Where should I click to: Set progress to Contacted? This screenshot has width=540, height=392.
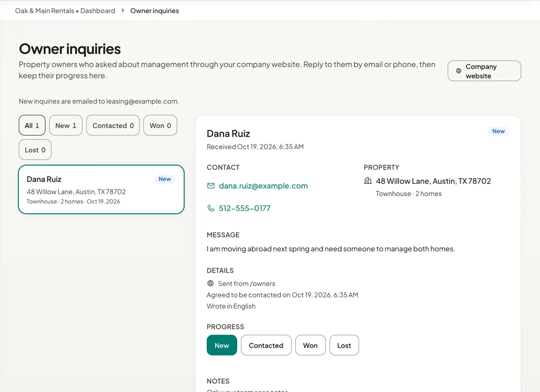click(266, 345)
